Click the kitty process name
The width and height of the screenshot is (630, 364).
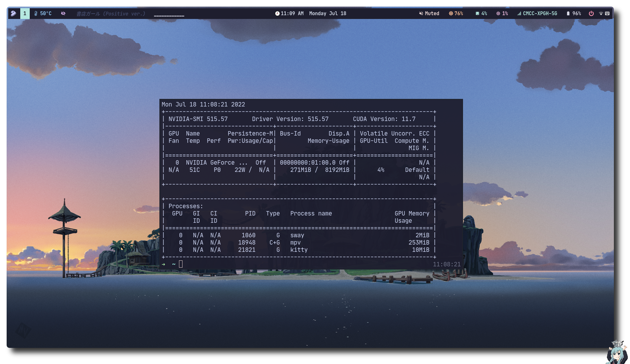299,250
